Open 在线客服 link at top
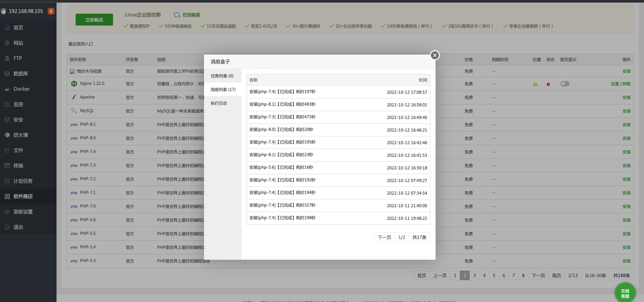 191,15
